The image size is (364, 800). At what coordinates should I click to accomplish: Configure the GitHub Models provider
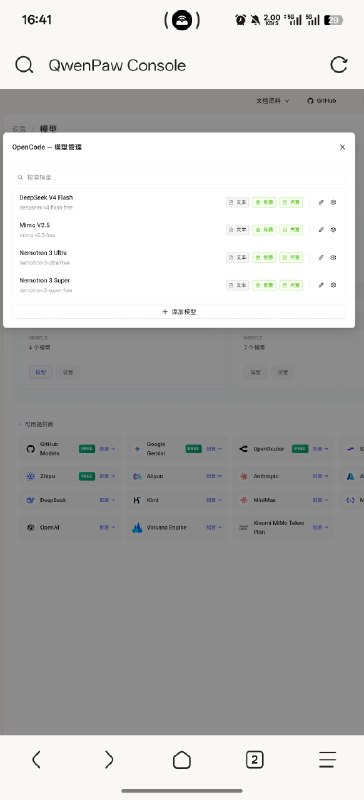[107, 449]
